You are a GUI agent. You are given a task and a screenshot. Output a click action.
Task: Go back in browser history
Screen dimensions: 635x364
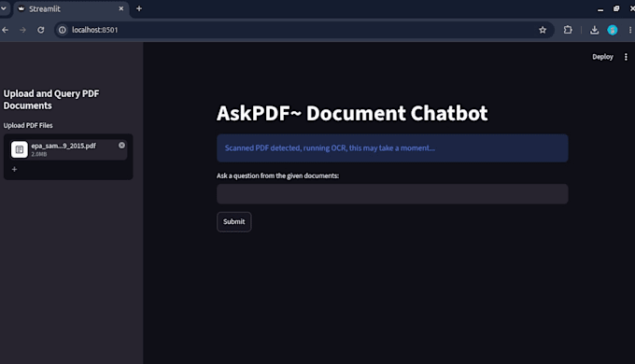(6, 30)
